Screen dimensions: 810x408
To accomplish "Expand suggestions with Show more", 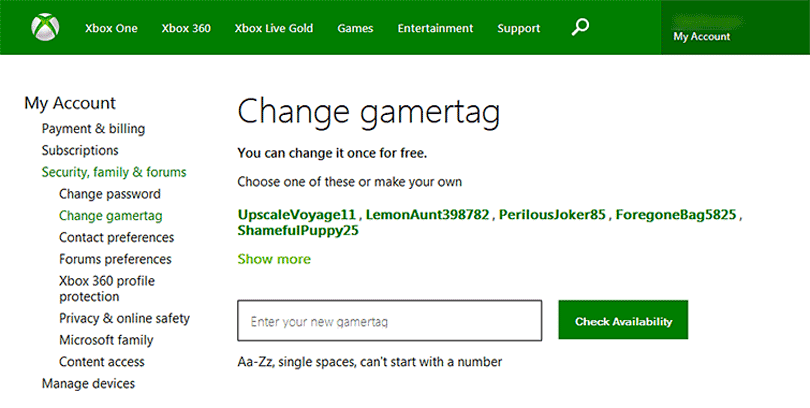I will 274,259.
